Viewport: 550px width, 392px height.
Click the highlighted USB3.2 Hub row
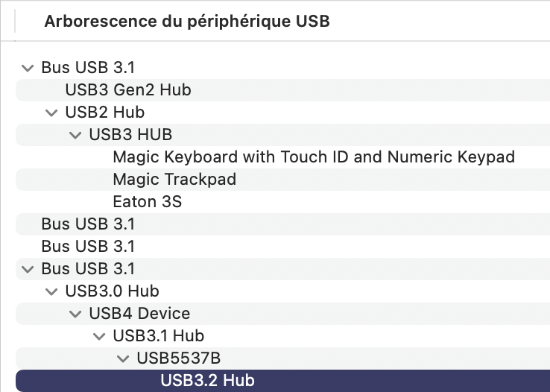[x=282, y=381]
